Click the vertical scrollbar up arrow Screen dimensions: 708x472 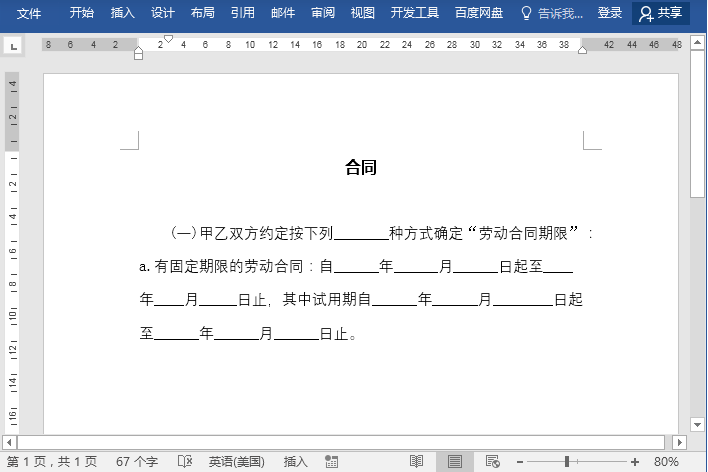698,43
